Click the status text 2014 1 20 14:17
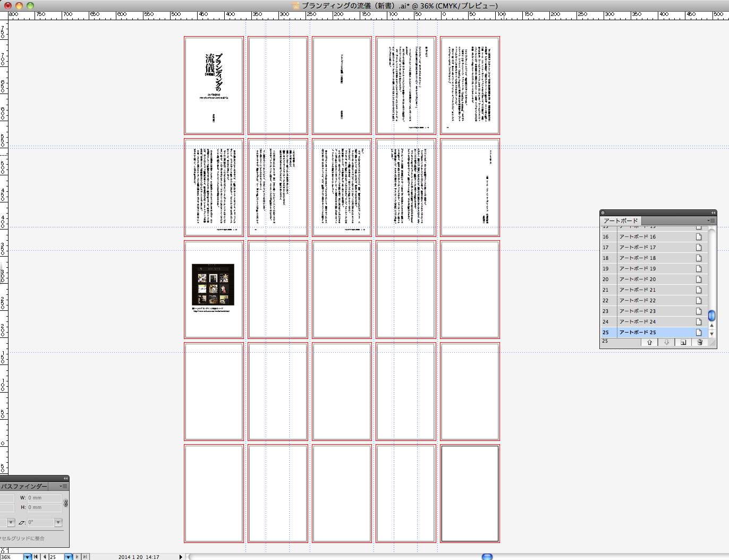The height and width of the screenshot is (560, 729). tap(139, 557)
